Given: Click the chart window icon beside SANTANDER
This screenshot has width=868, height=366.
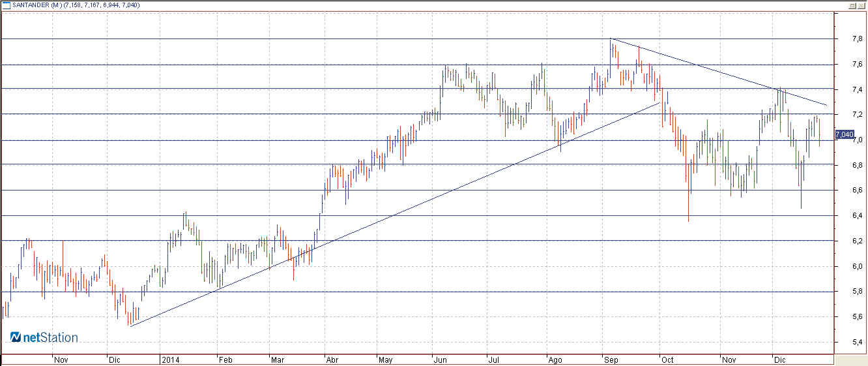Looking at the screenshot, I should [6, 5].
